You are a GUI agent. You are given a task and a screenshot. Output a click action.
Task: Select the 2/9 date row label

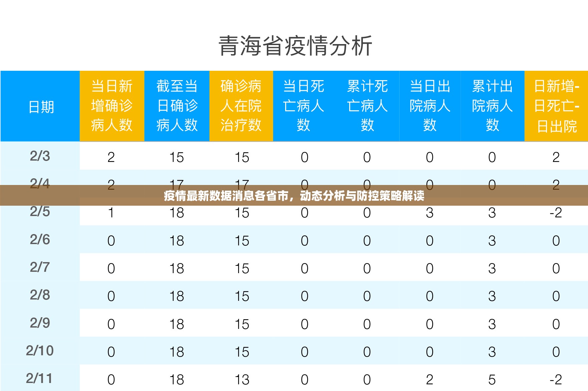pos(40,323)
